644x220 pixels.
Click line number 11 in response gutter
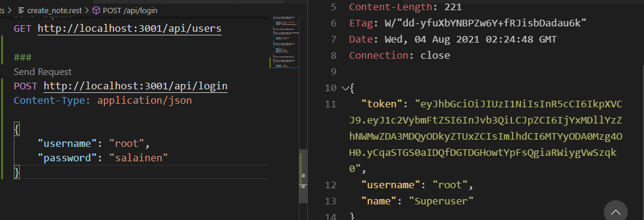pos(331,104)
